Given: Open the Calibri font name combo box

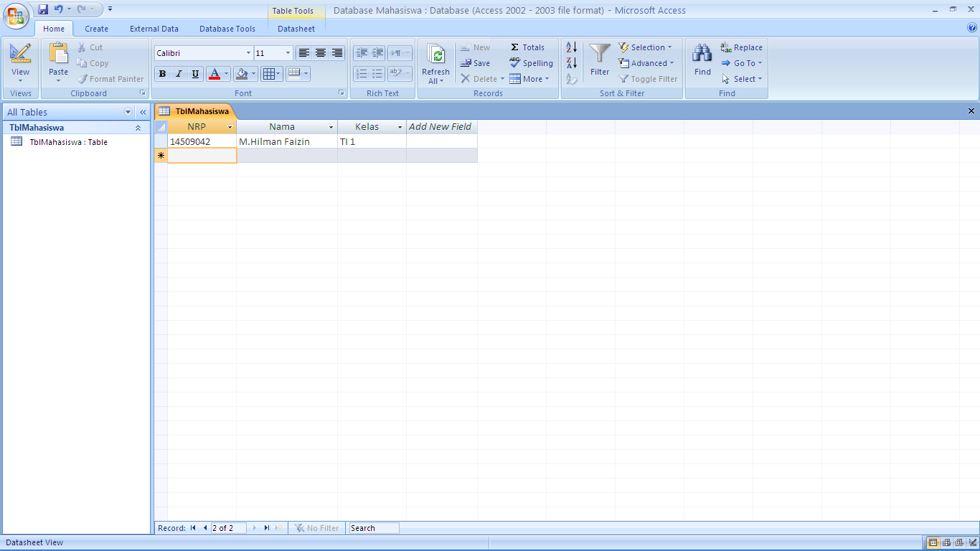Looking at the screenshot, I should [204, 53].
